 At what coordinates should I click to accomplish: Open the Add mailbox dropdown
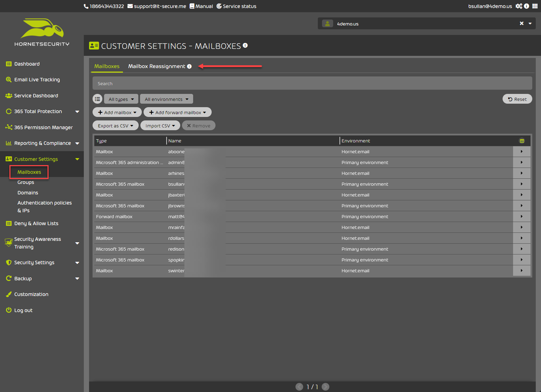pyautogui.click(x=117, y=112)
